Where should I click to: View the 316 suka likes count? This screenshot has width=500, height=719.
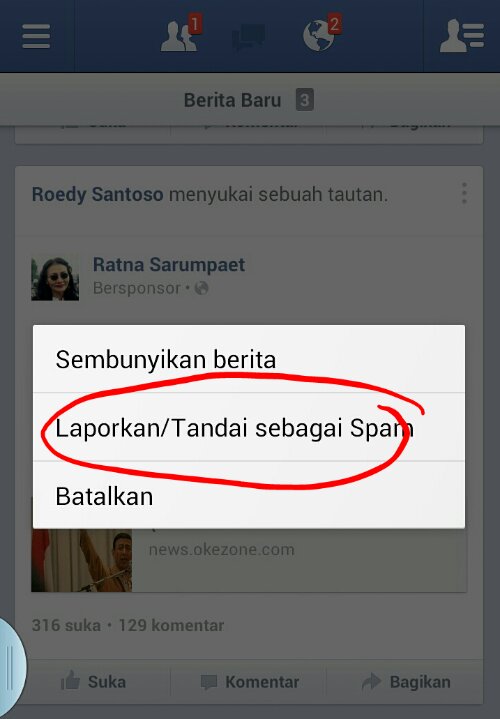point(66,625)
